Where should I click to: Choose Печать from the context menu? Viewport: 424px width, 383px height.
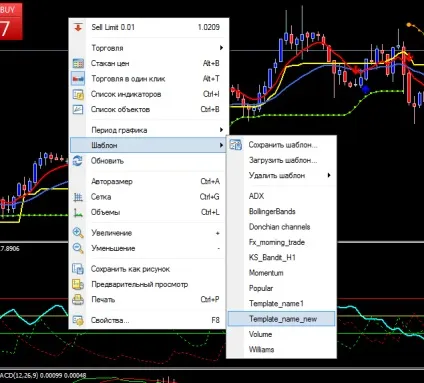(x=149, y=299)
